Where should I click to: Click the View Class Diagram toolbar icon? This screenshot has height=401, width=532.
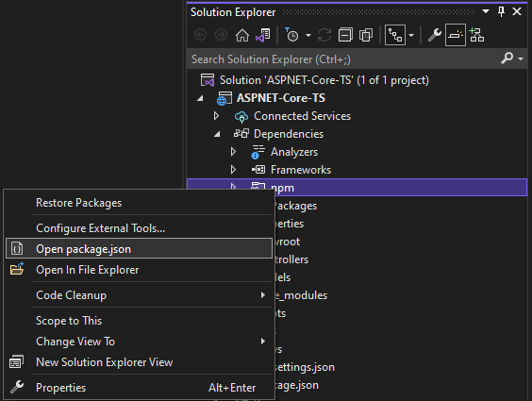(x=476, y=35)
